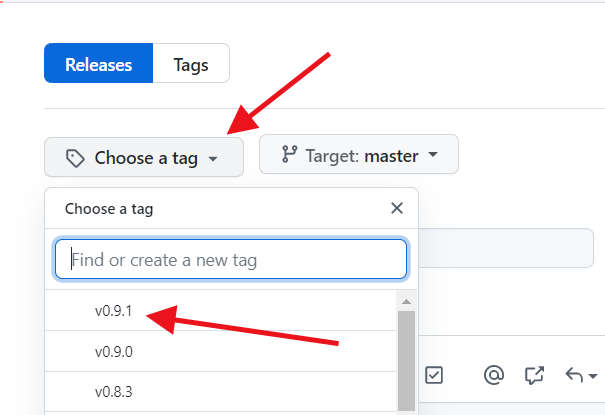Screen dimensions: 605x415
Task: Open the Choose a tag dropdown
Action: tap(144, 157)
